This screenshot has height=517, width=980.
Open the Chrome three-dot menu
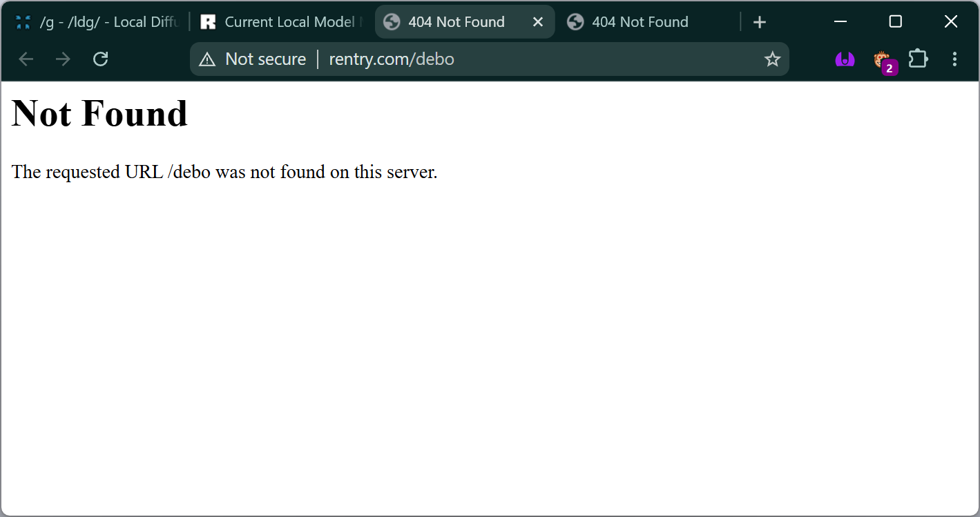point(954,59)
